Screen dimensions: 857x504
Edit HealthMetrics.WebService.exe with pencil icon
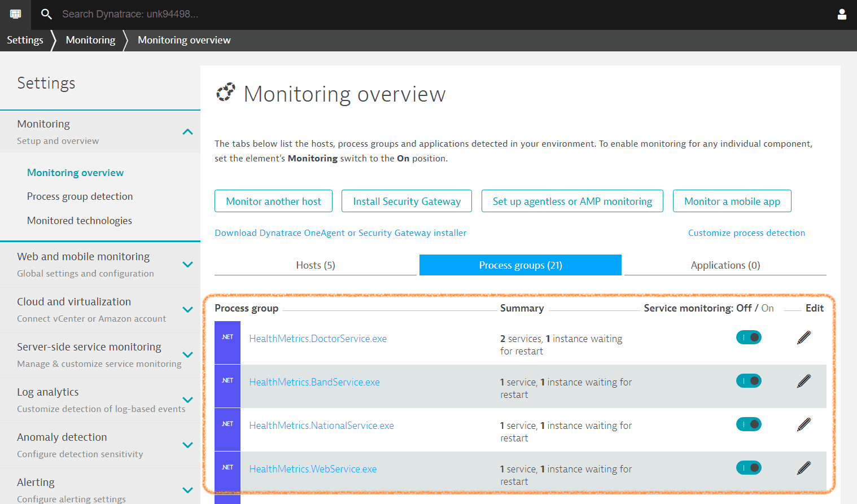[804, 468]
